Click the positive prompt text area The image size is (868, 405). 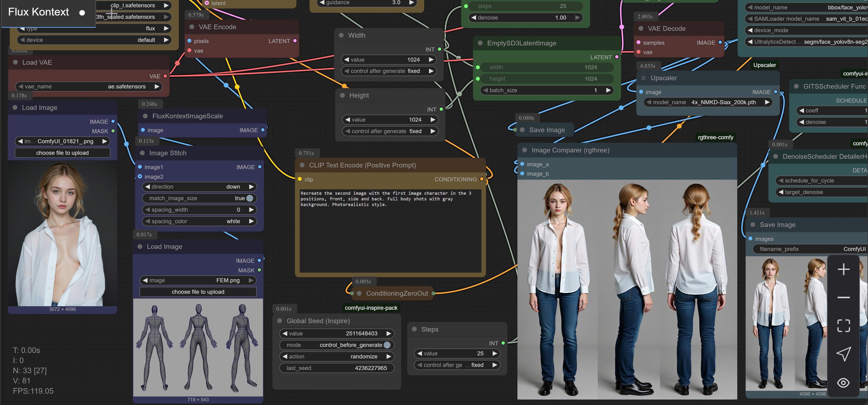point(390,231)
